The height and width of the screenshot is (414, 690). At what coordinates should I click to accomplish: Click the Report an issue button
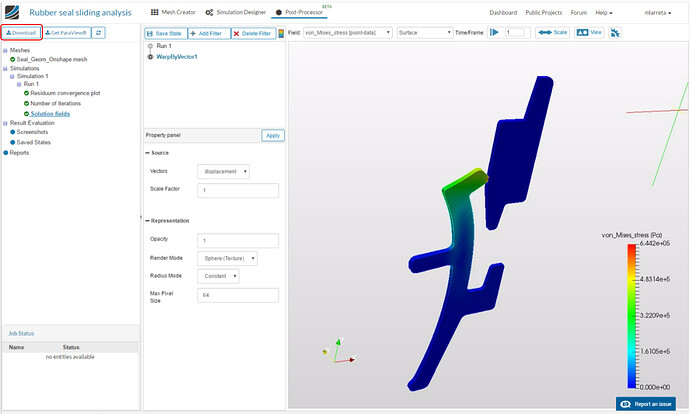(x=646, y=404)
